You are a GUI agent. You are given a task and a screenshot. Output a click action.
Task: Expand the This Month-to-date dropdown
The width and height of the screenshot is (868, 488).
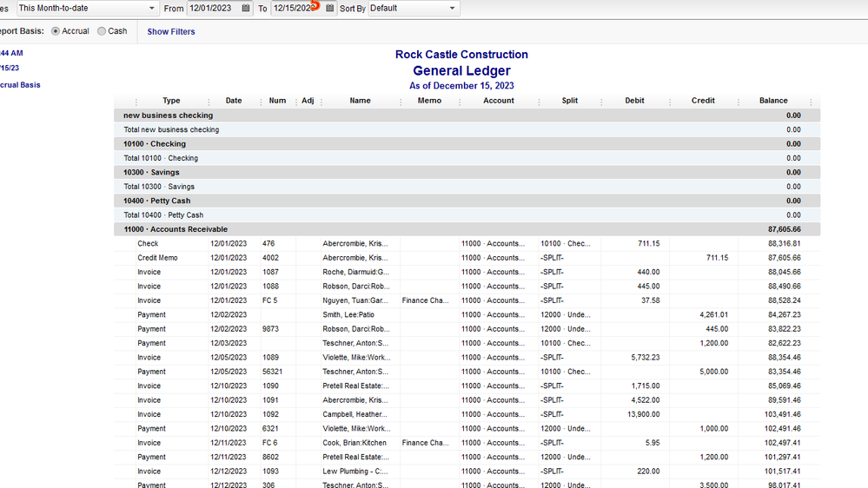click(x=151, y=9)
